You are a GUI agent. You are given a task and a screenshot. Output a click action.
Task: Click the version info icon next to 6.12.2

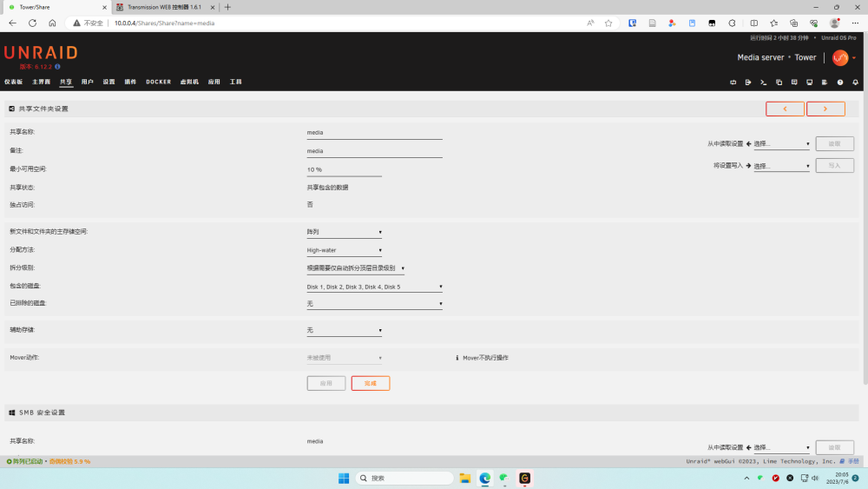tap(57, 67)
